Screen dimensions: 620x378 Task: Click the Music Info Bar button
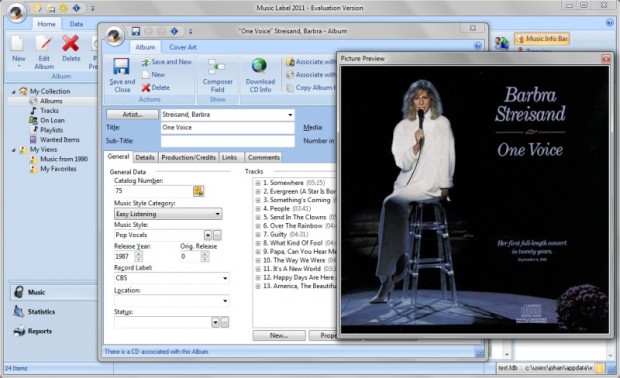pos(542,39)
